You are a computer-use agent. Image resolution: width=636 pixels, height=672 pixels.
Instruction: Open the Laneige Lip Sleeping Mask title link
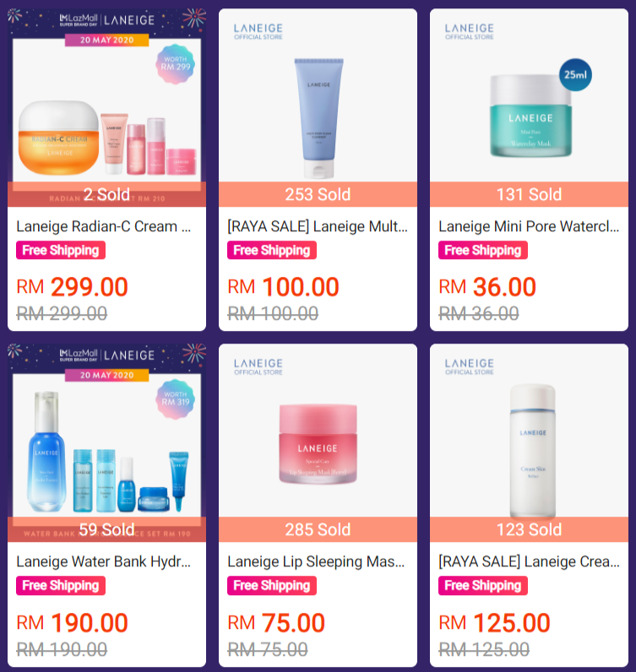click(316, 561)
